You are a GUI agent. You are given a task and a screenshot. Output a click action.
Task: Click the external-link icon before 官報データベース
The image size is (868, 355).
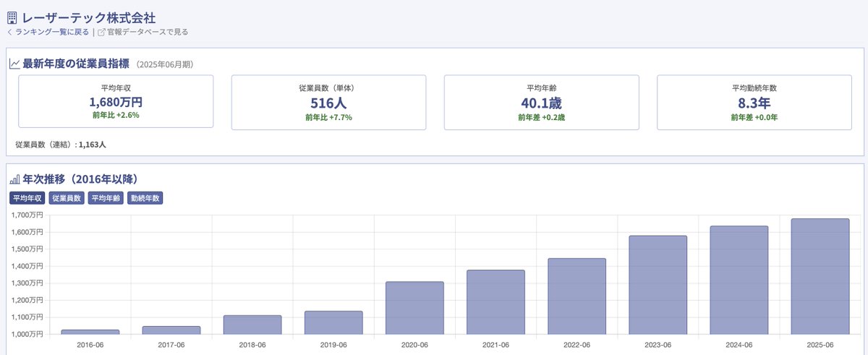pos(101,32)
